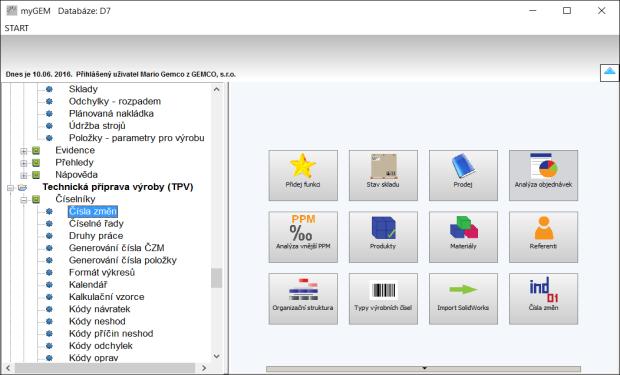Select Čísla změn in the tree
Viewport: 620px width, 375px height.
pyautogui.click(x=93, y=211)
